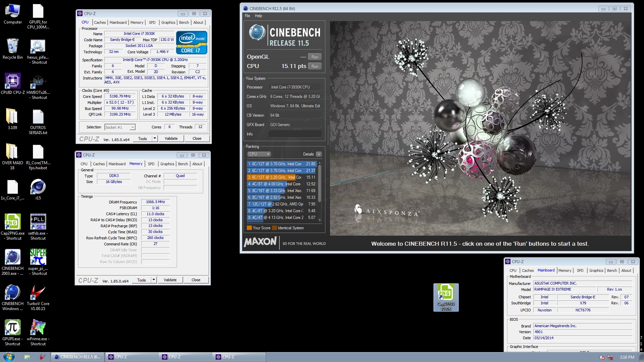Click the taskbar clock showing 2:16 PM
Viewport: 644px width, 362px height.
pyautogui.click(x=627, y=357)
